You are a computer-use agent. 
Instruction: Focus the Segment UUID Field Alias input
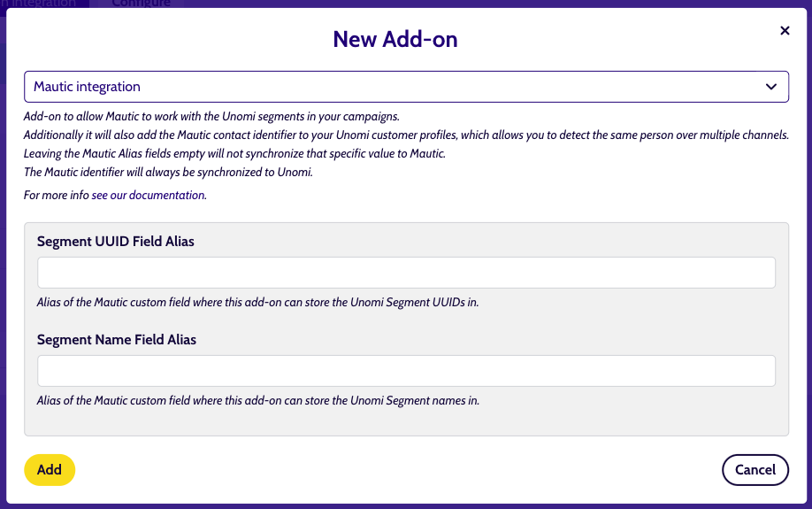(406, 273)
